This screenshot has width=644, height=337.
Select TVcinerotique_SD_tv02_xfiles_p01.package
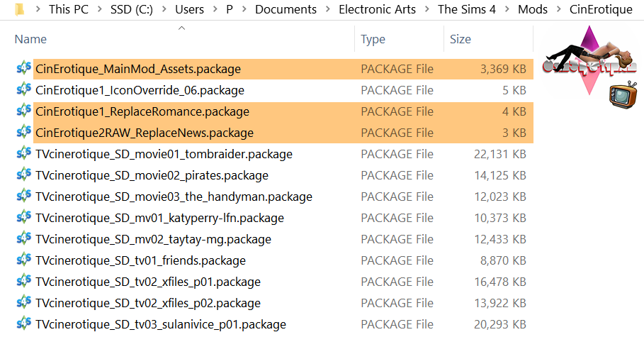coord(148,282)
